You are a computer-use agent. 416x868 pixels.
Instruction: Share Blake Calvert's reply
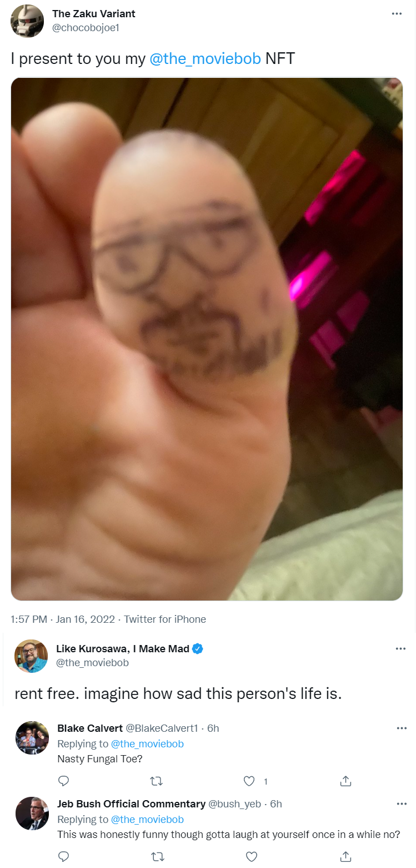tap(345, 781)
